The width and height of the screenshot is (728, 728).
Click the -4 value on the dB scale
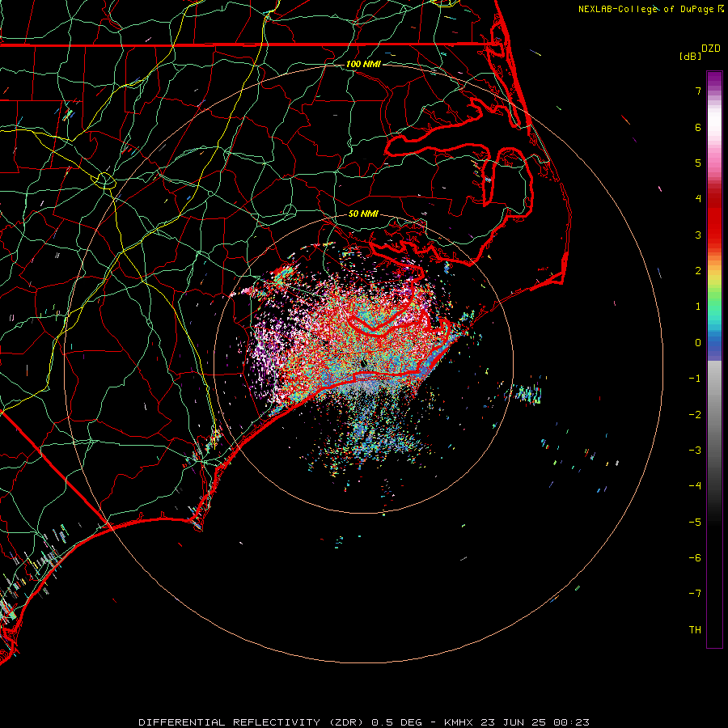695,486
